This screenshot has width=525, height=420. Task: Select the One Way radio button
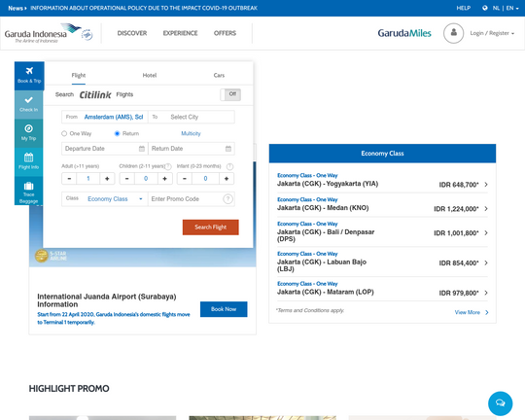(64, 133)
